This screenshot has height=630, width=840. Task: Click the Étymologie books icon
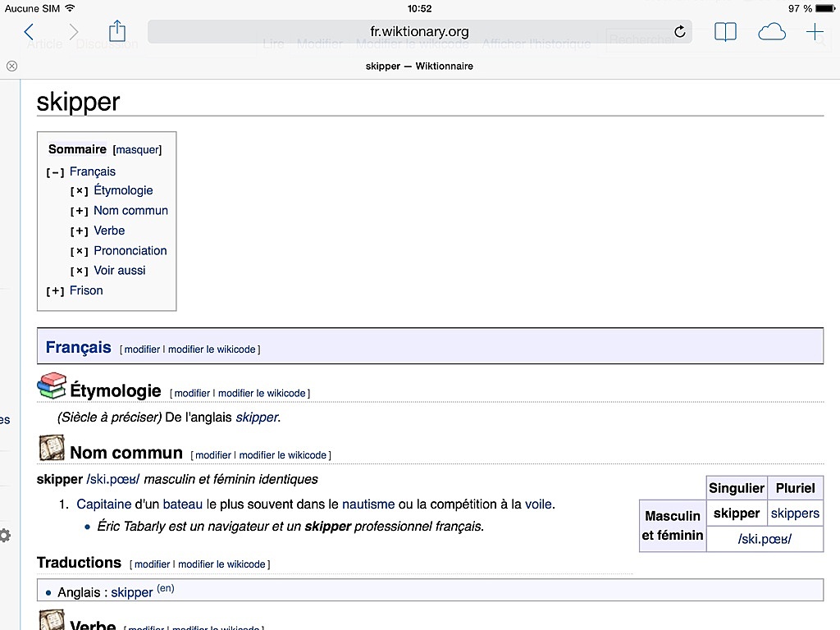coord(52,386)
